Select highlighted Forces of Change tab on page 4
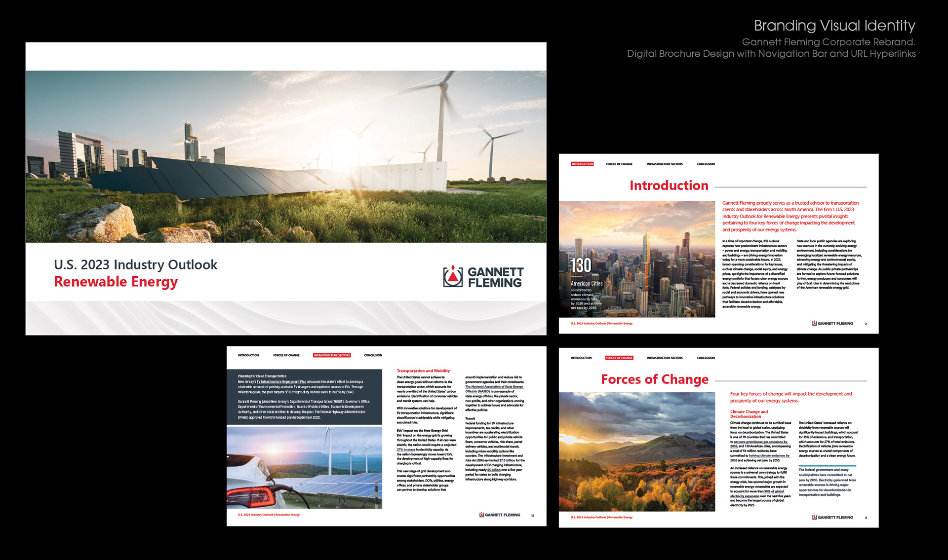 click(x=619, y=358)
